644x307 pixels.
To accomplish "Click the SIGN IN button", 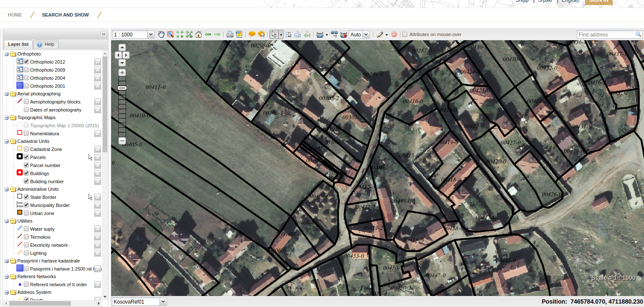I will coord(598,1).
